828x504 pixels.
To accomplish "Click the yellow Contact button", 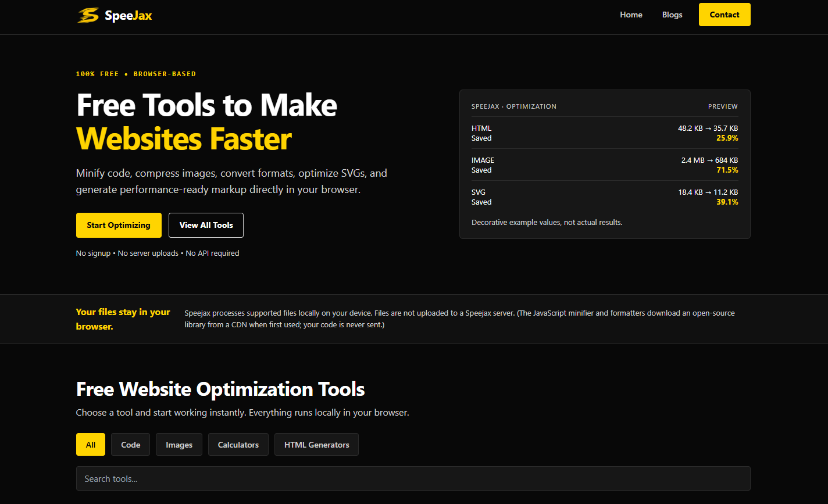I will click(724, 15).
